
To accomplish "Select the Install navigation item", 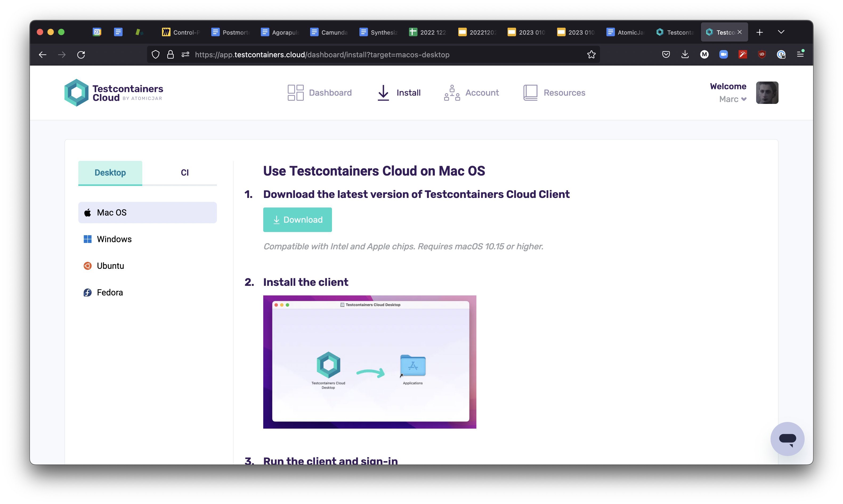I will click(399, 93).
